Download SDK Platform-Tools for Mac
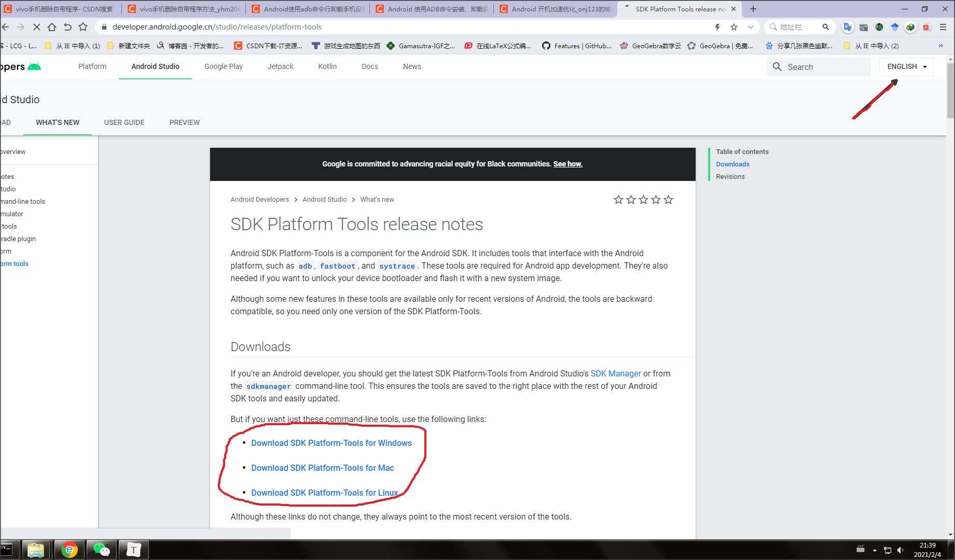Image resolution: width=955 pixels, height=560 pixels. (x=323, y=468)
